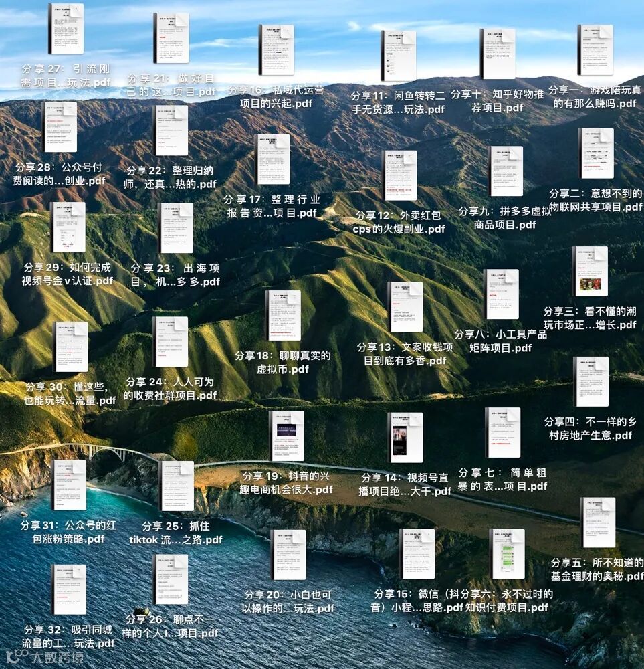This screenshot has height=669, width=644.
Task: Select the 分享四 不一样的乡村房地产生意 PDF icon
Action: coord(591,382)
